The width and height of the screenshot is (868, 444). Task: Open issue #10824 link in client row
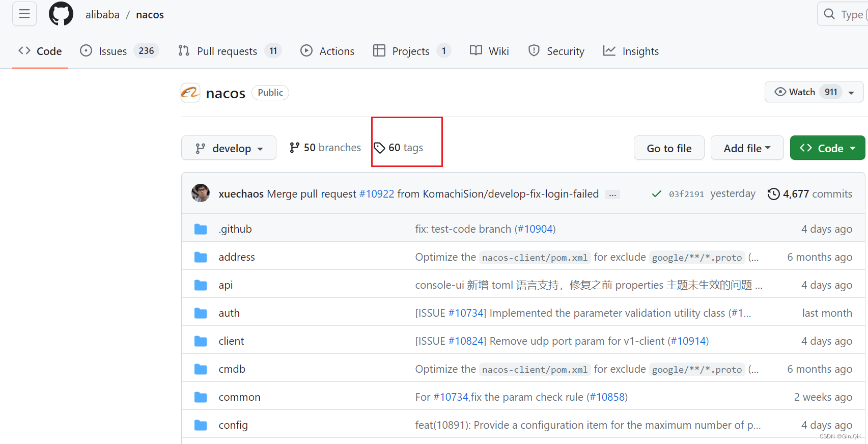click(466, 341)
